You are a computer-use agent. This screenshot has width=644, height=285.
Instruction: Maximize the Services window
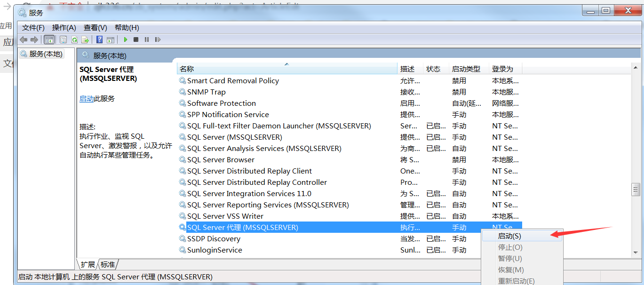coord(606,10)
